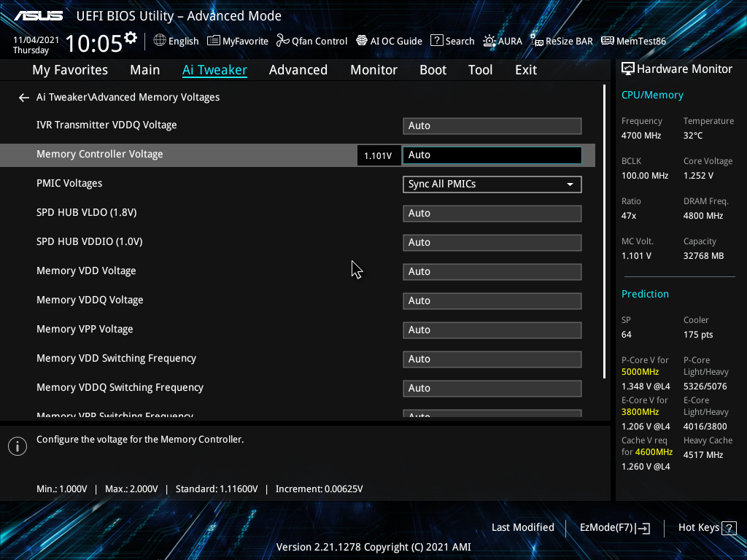Click the Memory VDD Switching Frequency field
Screen dimensions: 747x560
[x=492, y=359]
